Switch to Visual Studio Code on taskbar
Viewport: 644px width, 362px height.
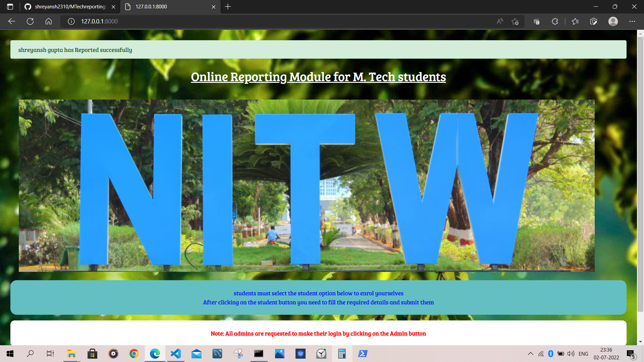176,354
